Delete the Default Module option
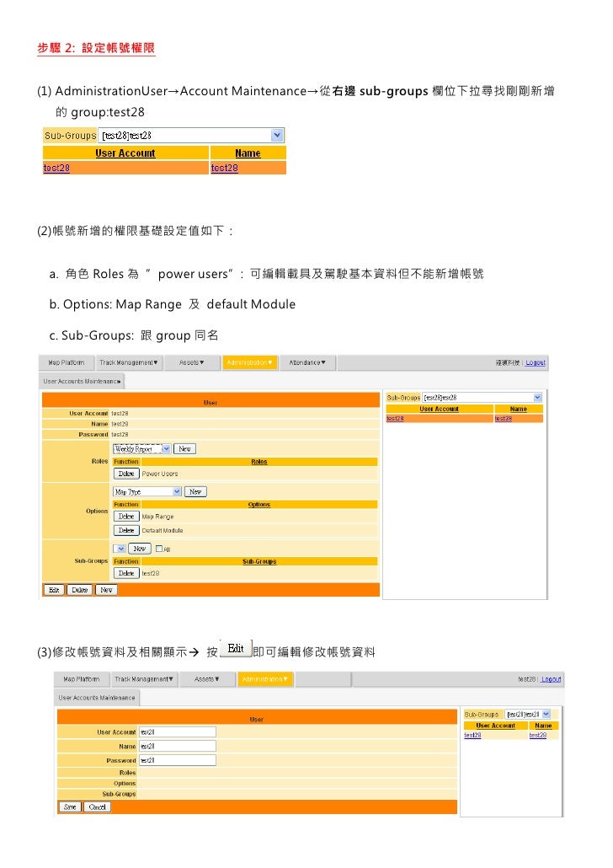This screenshot has height=868, width=613. 126,530
